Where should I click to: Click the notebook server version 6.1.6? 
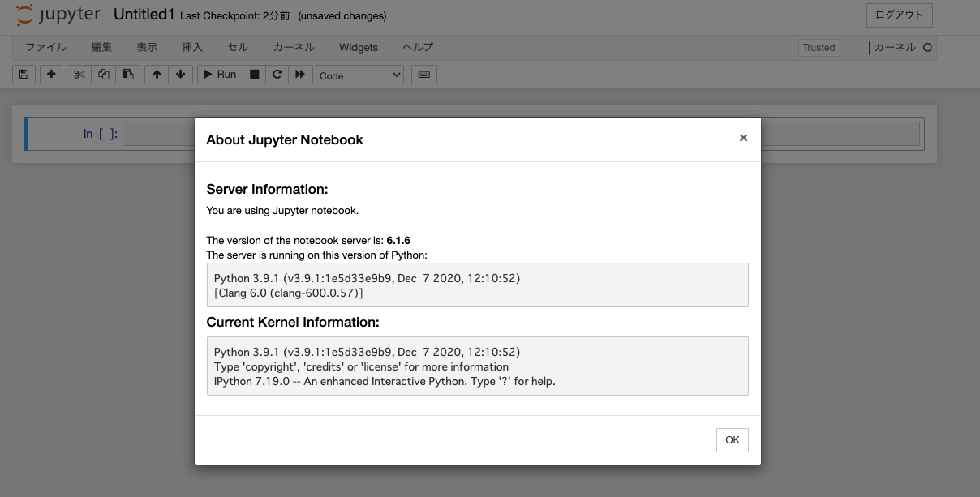[398, 240]
